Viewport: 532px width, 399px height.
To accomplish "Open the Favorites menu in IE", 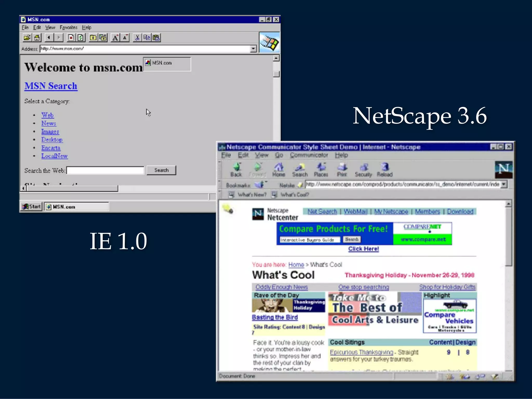I will tap(69, 28).
